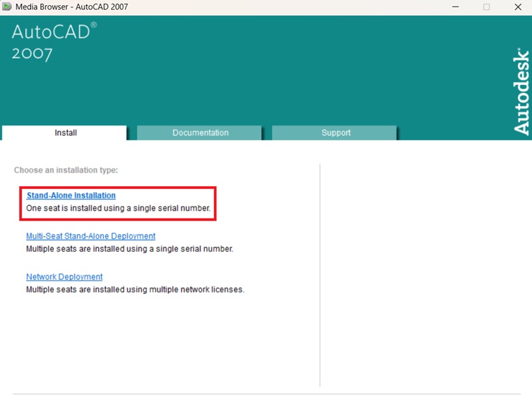The width and height of the screenshot is (532, 412).
Task: Close the Media Browser window
Action: (x=517, y=7)
